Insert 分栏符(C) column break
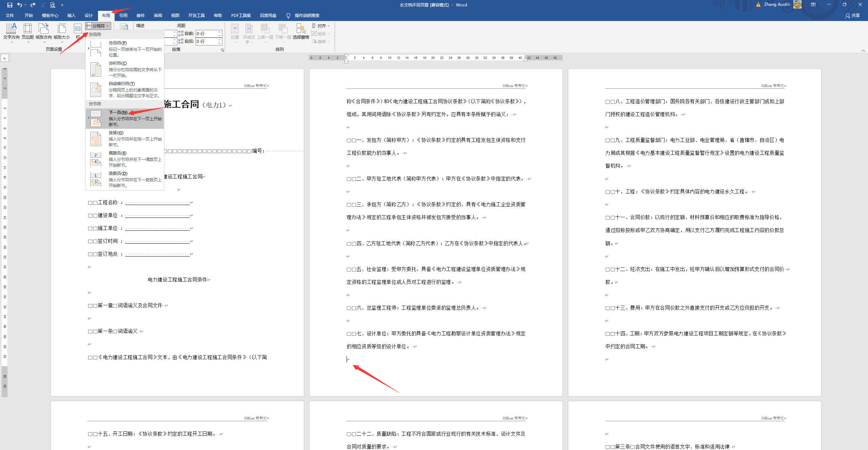This screenshot has height=450, width=868. 125,69
